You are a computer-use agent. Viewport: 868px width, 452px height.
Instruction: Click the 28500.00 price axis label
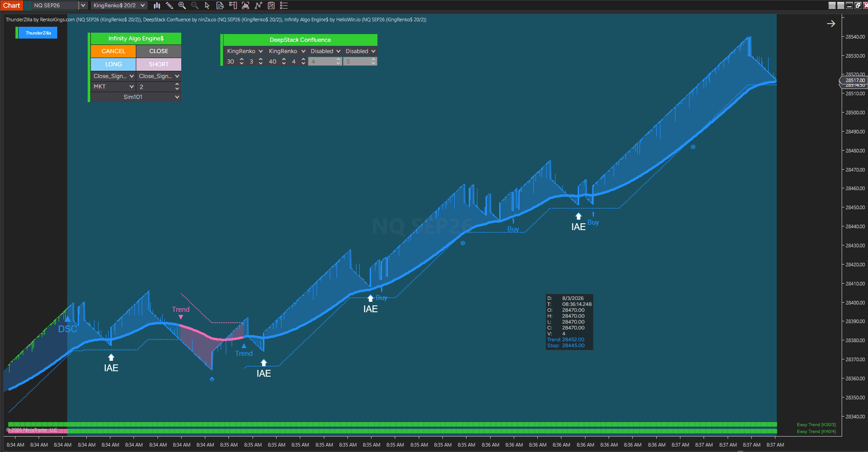click(x=855, y=113)
